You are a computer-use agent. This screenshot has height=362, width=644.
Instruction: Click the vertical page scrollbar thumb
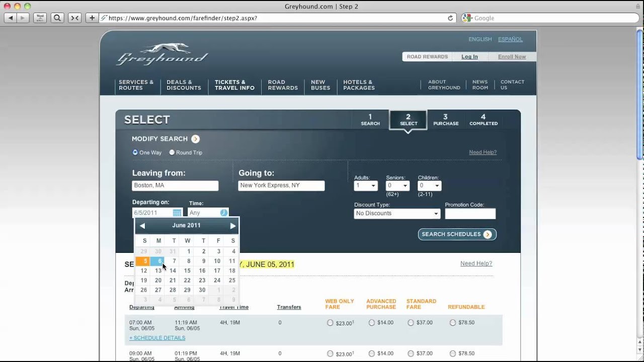click(x=639, y=94)
